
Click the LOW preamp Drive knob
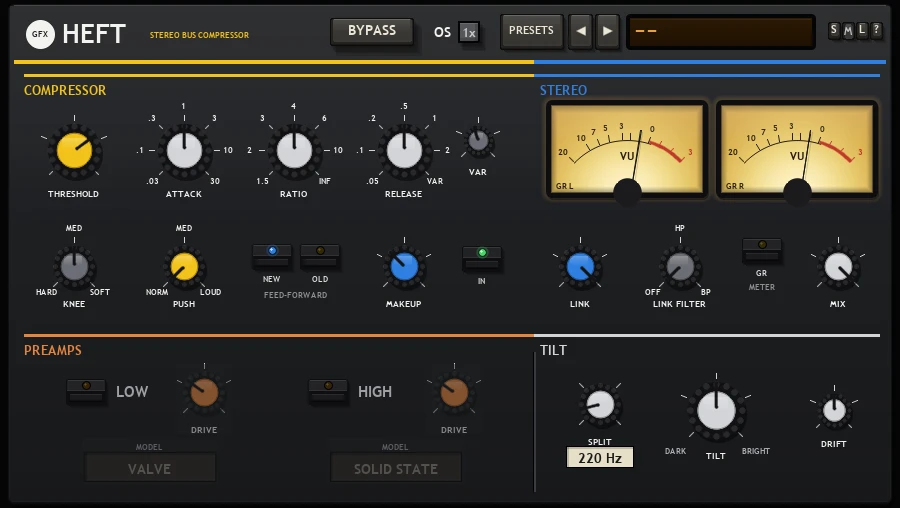tap(204, 393)
